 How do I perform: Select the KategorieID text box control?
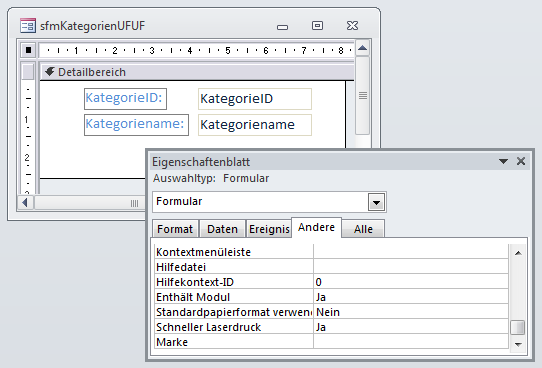[255, 99]
